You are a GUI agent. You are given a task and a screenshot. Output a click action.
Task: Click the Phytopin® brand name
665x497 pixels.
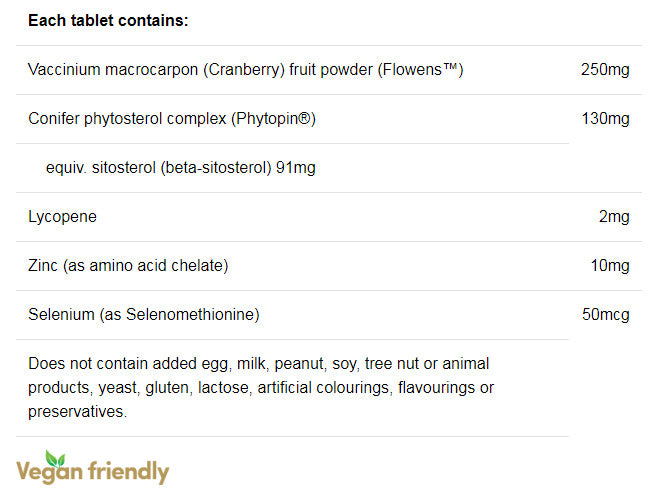[x=274, y=119]
